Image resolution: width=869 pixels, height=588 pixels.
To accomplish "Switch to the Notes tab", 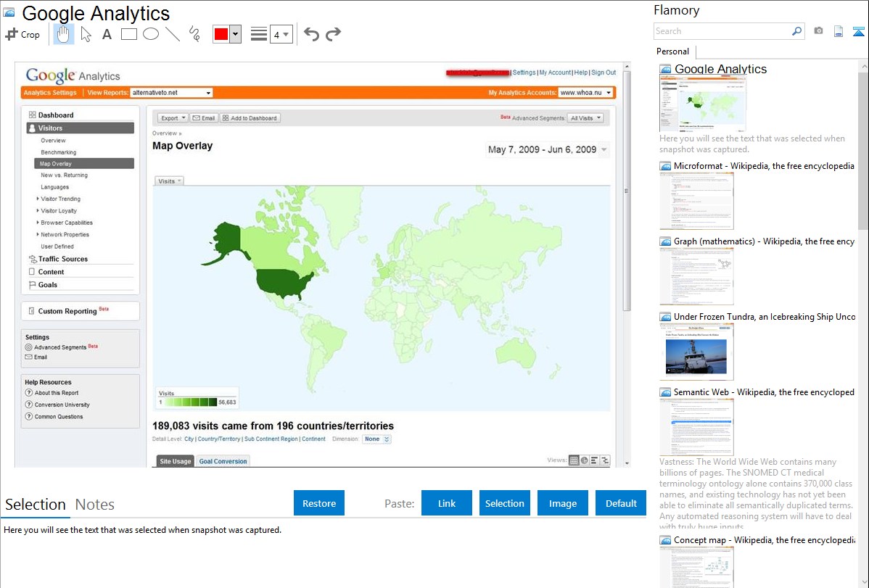I will (95, 505).
